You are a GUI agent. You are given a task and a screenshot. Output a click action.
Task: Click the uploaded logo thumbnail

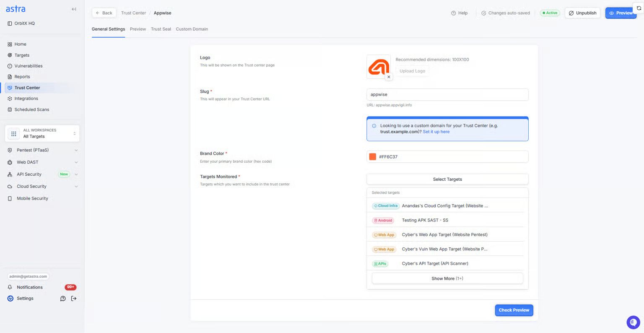pyautogui.click(x=379, y=67)
